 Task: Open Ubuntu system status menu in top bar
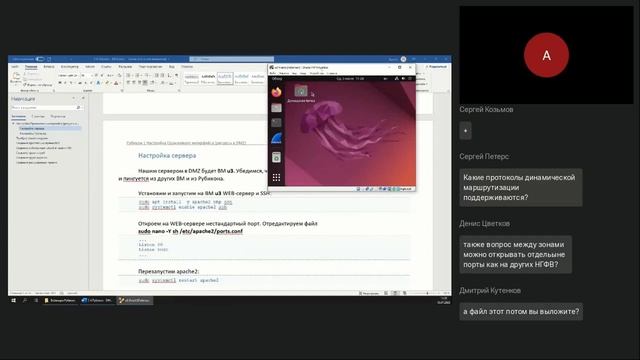[x=403, y=78]
